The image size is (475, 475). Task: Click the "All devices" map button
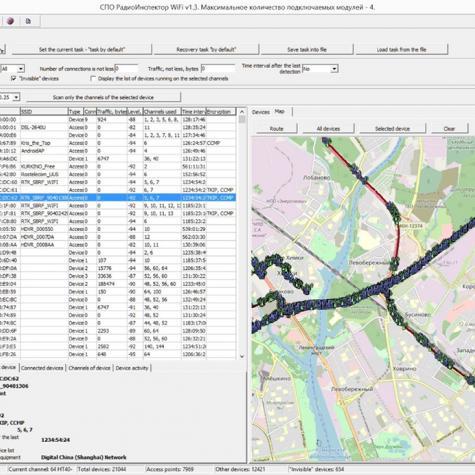point(328,129)
